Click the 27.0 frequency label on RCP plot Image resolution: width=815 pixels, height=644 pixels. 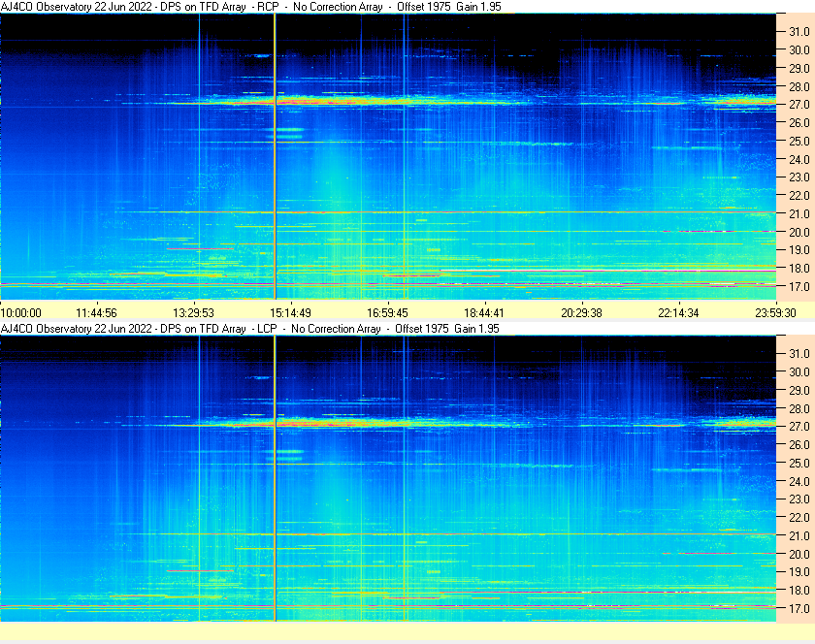(799, 105)
